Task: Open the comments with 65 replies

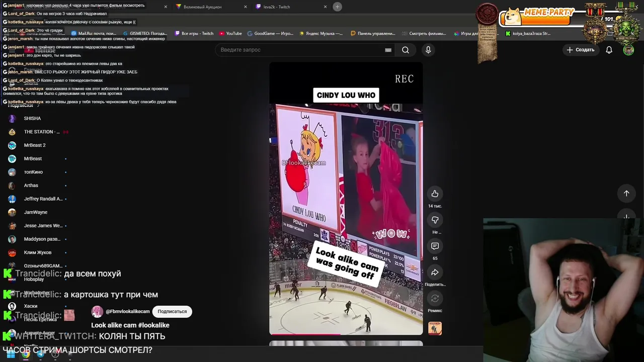Action: pyautogui.click(x=435, y=246)
